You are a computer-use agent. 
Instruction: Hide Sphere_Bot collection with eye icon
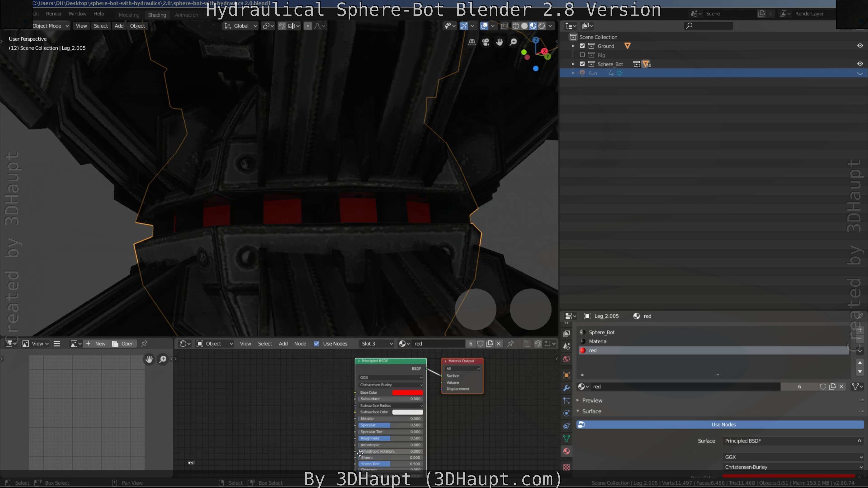[860, 64]
